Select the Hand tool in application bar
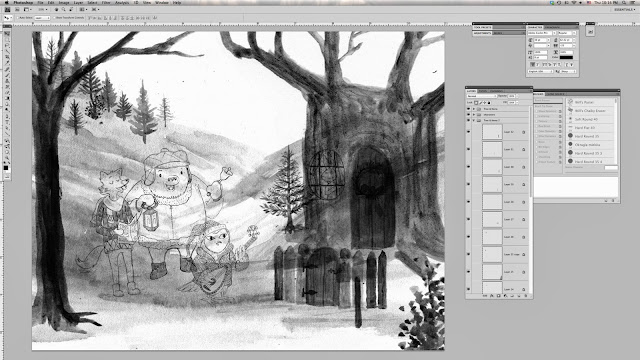 [x=56, y=9]
